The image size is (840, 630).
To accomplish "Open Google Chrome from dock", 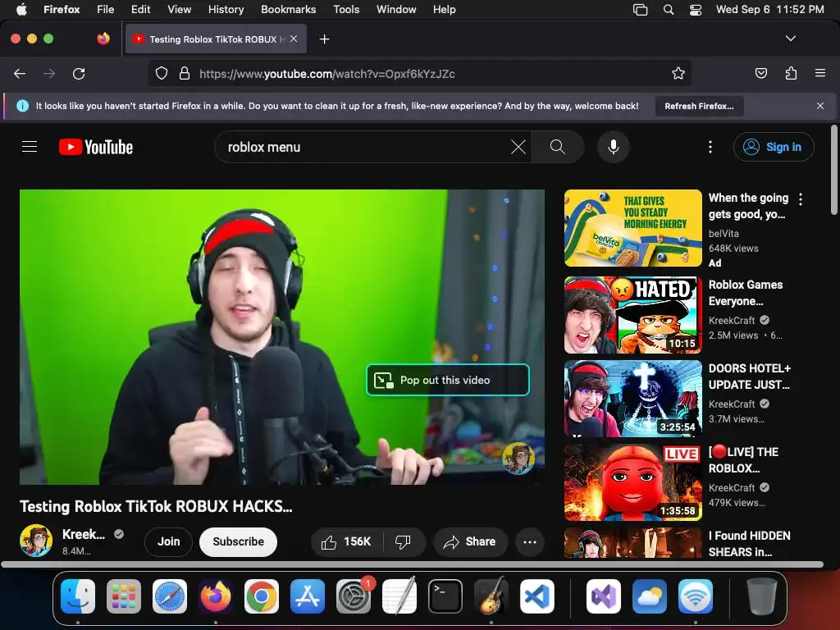I will (x=262, y=596).
